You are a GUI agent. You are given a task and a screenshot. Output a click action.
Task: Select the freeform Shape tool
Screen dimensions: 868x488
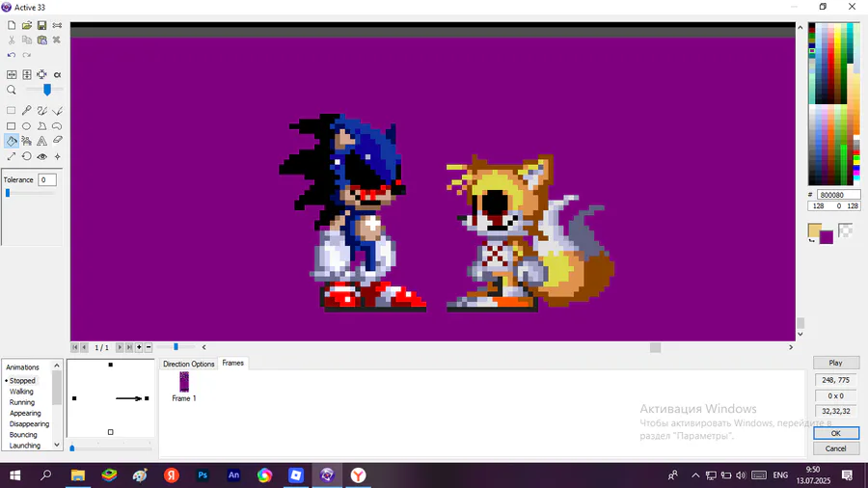(57, 126)
